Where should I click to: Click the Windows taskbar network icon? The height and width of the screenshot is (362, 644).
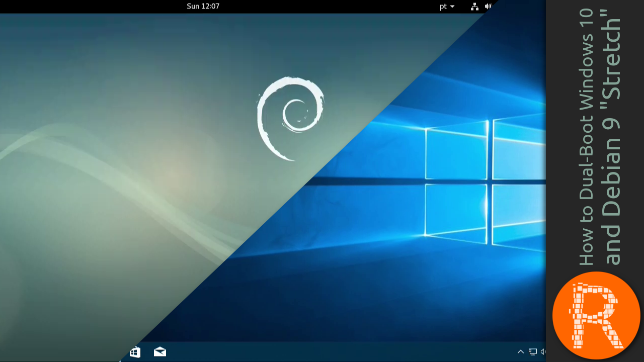(x=532, y=352)
